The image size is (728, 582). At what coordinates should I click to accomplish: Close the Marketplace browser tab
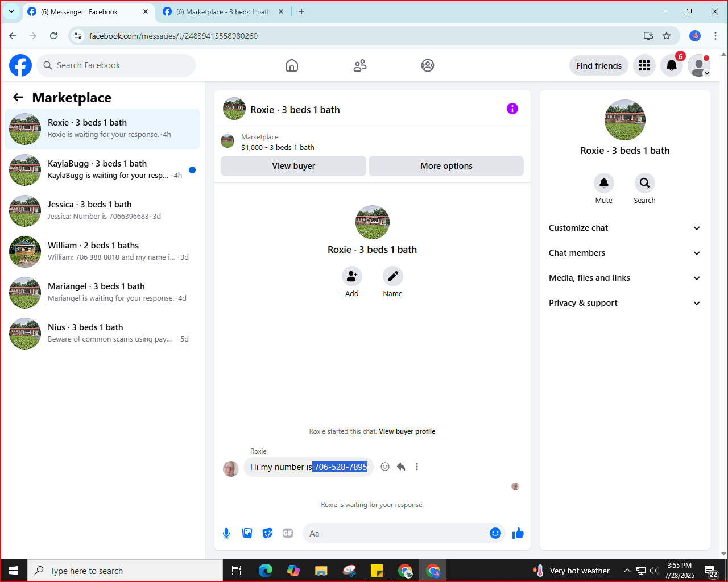tap(281, 11)
